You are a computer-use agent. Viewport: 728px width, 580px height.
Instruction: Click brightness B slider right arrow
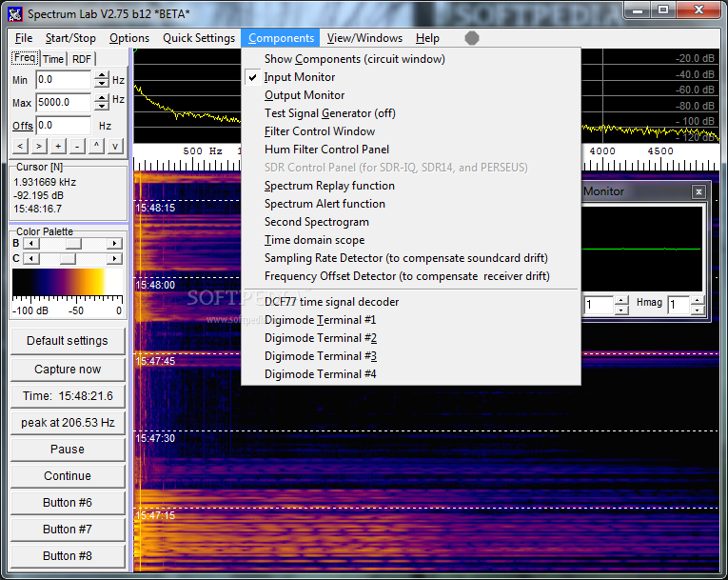point(114,243)
